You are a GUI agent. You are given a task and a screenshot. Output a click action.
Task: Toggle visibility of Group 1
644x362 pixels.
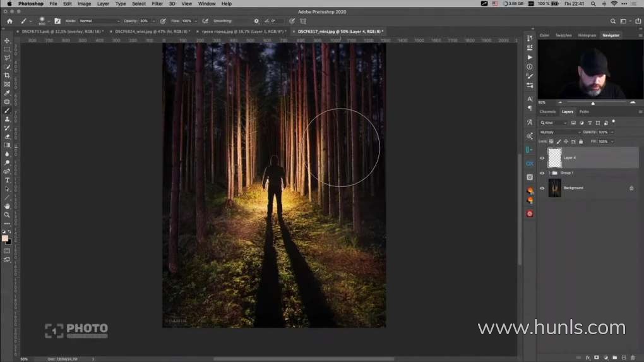[x=542, y=172]
